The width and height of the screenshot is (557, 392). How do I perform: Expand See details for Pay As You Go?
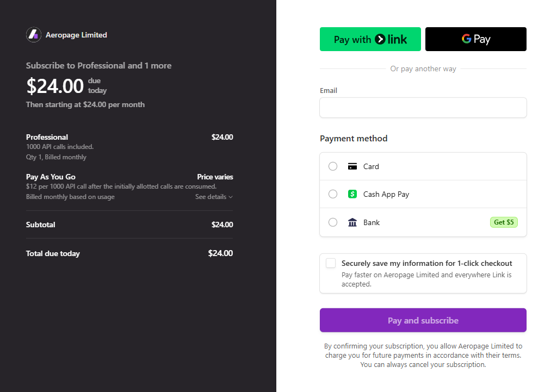click(211, 197)
